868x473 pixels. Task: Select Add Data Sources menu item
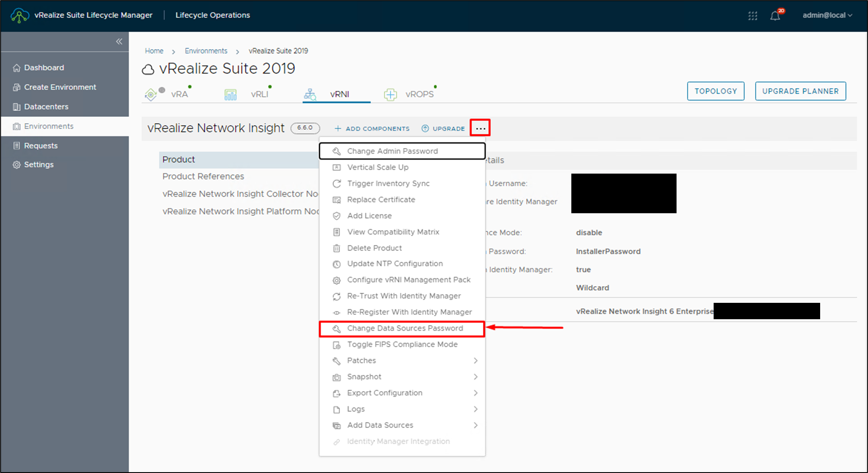402,425
